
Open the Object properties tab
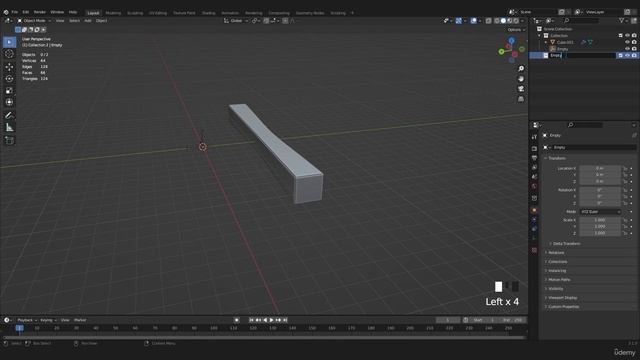[x=534, y=211]
